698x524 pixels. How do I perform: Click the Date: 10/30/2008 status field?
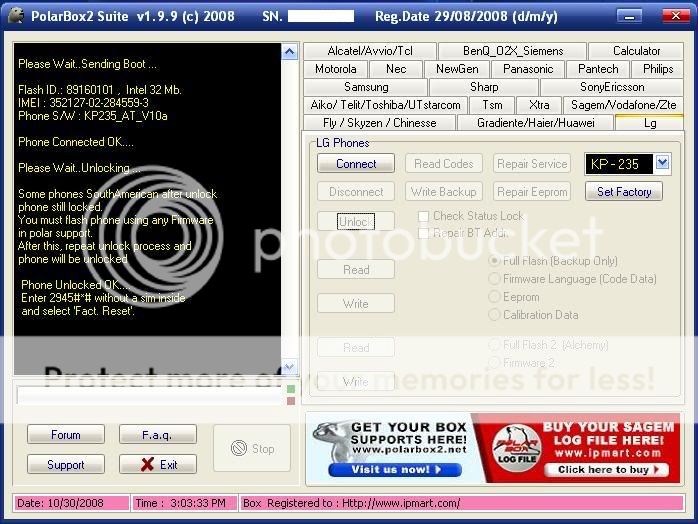[x=71, y=503]
